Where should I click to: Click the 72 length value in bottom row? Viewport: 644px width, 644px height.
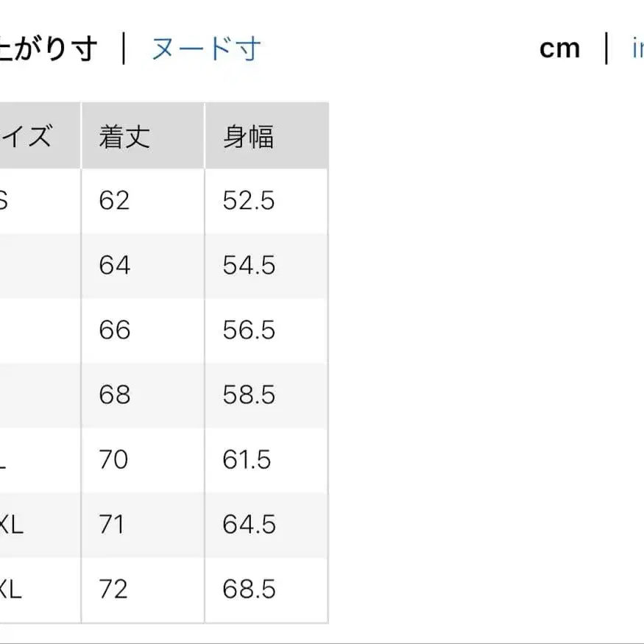[x=113, y=589]
